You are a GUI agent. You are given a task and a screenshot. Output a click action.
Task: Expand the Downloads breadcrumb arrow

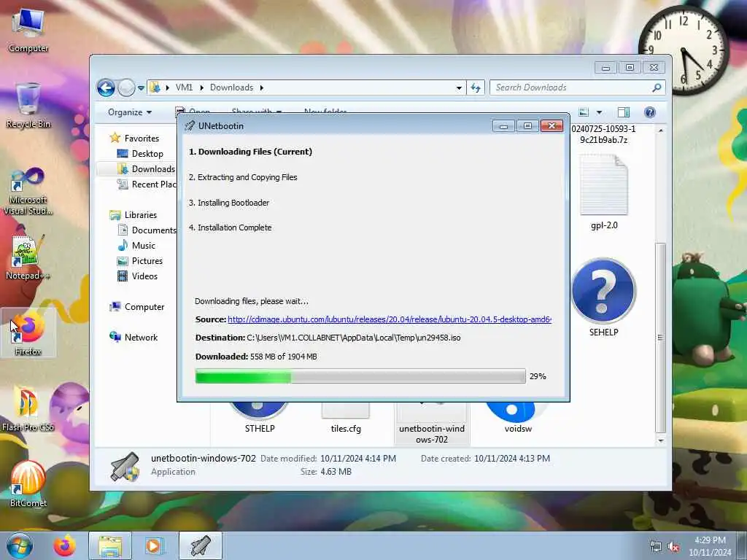262,87
